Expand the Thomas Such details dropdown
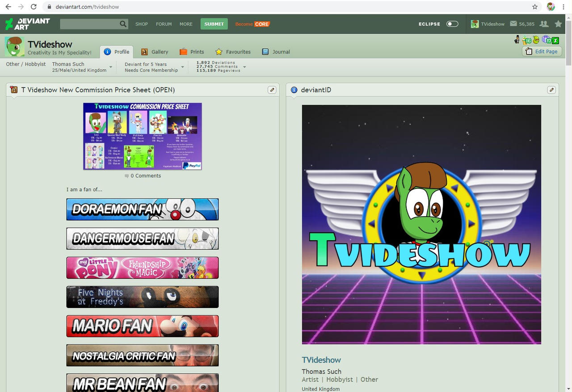 click(111, 67)
